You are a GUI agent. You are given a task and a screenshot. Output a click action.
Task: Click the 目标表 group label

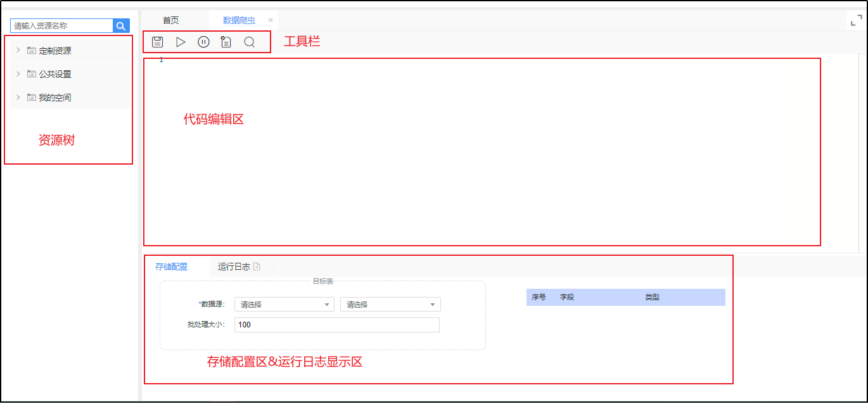click(322, 281)
